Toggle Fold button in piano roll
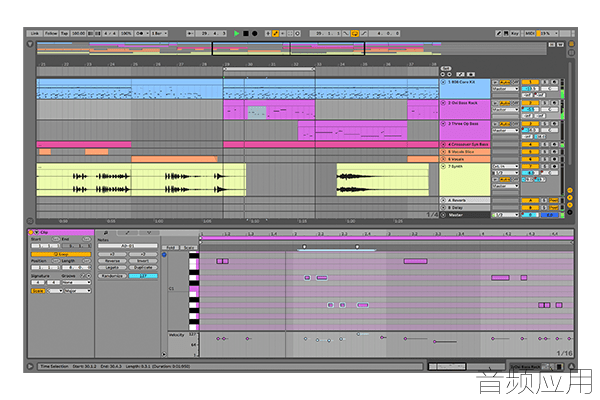Viewport: 600px width, 400px height. click(171, 248)
